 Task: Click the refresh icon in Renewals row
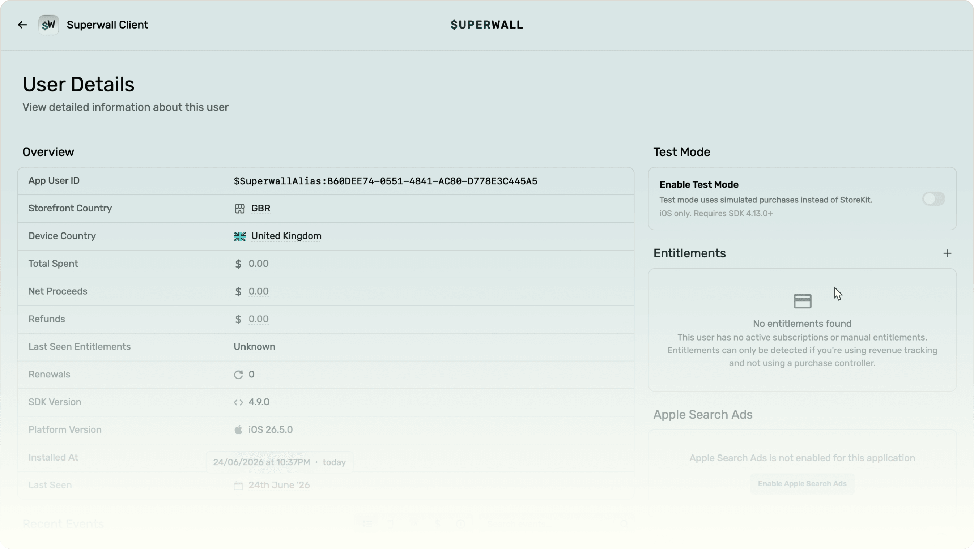tap(238, 375)
